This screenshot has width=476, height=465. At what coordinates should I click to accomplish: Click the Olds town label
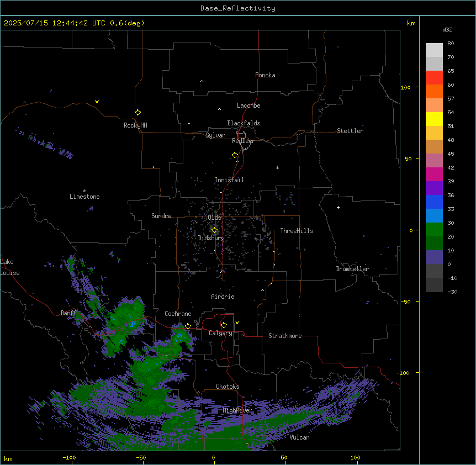[x=214, y=218]
